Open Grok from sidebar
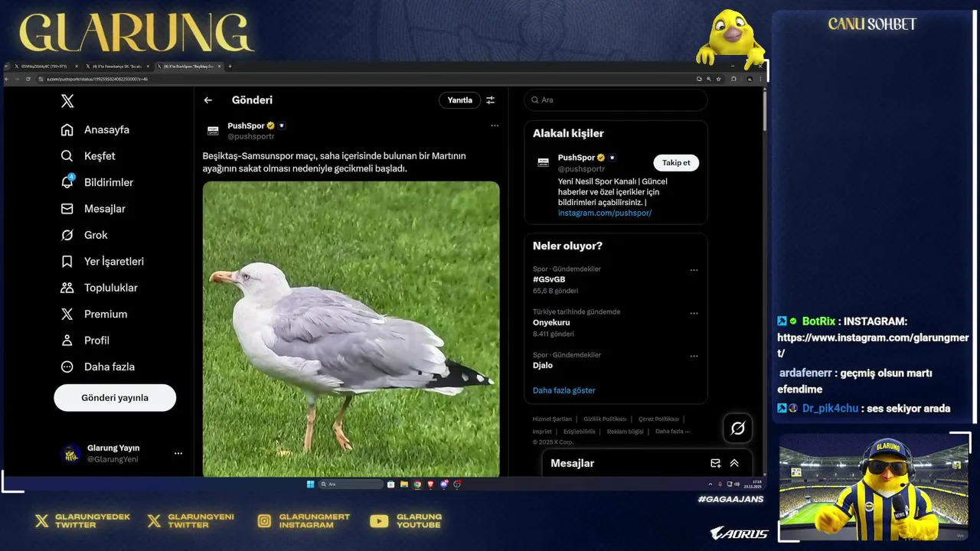Image resolution: width=980 pixels, height=551 pixels. (84, 235)
